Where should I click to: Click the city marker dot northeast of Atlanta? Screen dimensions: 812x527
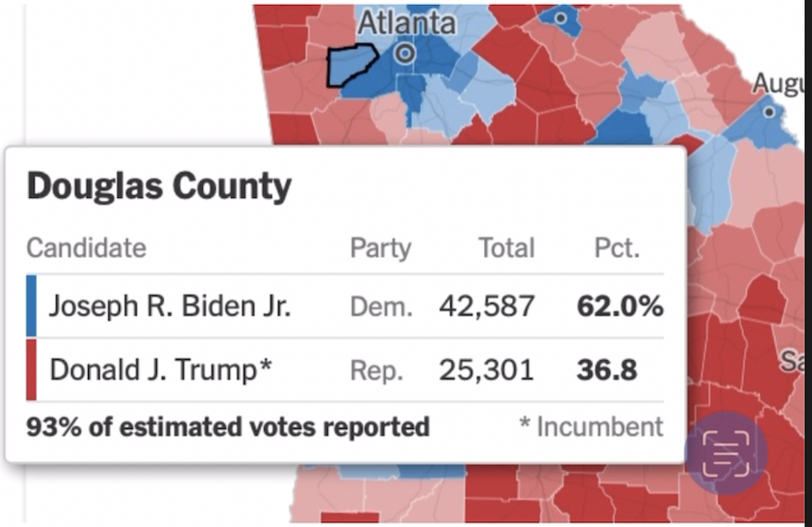[560, 17]
